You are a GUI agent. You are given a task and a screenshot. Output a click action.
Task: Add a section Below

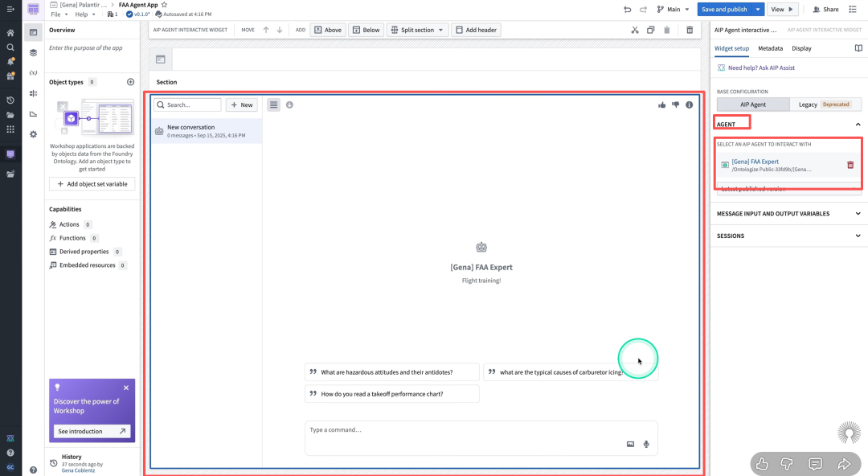click(x=366, y=30)
